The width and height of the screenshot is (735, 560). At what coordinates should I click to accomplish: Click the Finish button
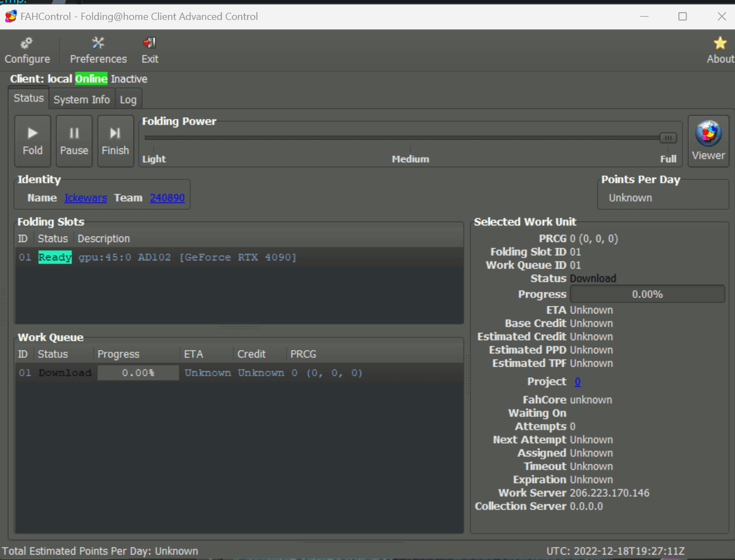(115, 141)
